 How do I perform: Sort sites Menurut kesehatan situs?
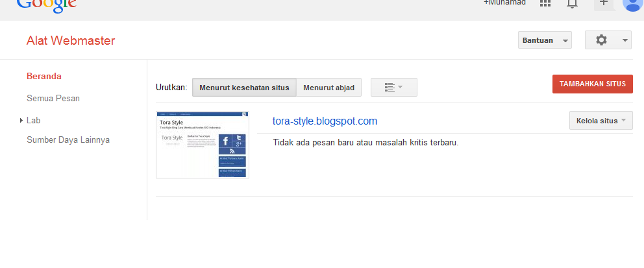(x=244, y=88)
